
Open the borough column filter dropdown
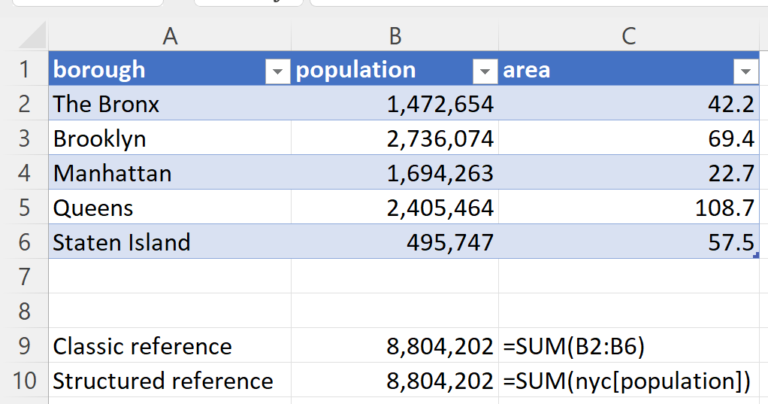[275, 71]
